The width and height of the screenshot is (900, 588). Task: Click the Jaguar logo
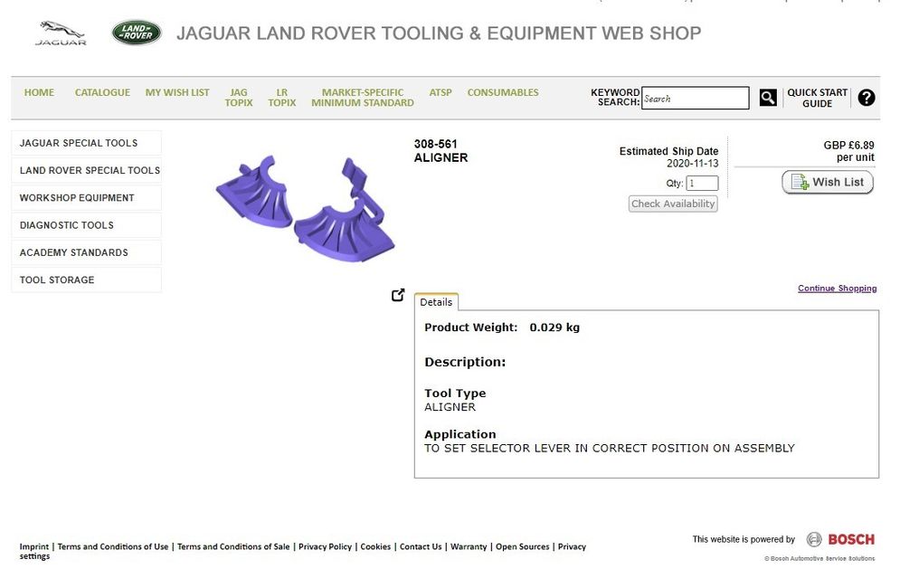[x=61, y=33]
